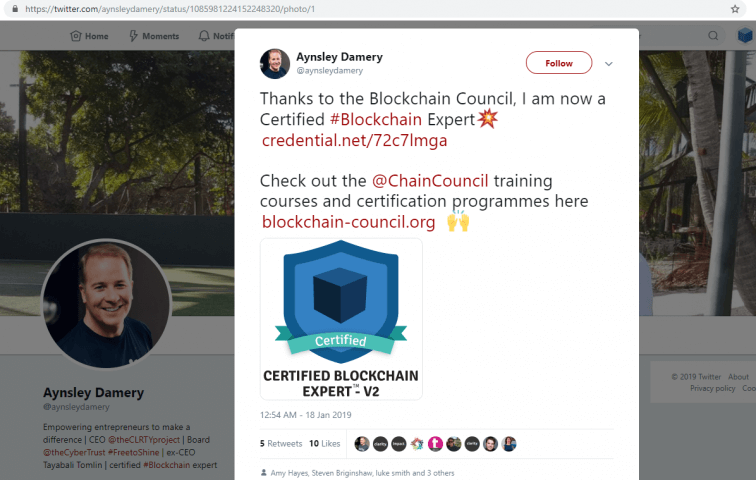
Task: Visit blockchain-council.org link
Action: coord(349,222)
